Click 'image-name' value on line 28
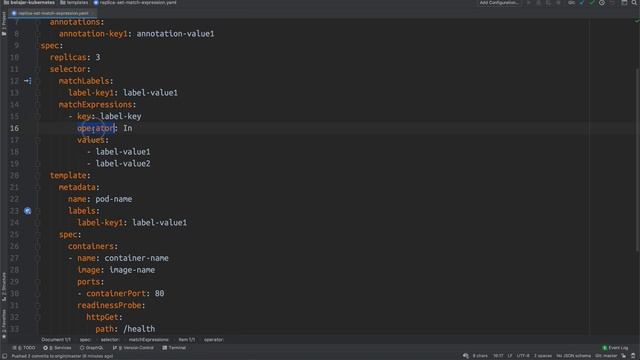 [132, 270]
